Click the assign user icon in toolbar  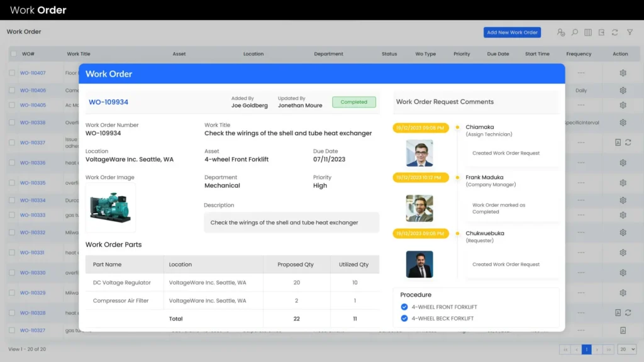[x=561, y=32]
